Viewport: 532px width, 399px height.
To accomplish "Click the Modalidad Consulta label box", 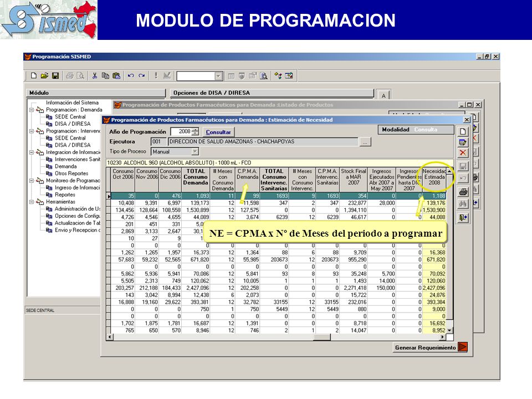I will click(x=416, y=130).
